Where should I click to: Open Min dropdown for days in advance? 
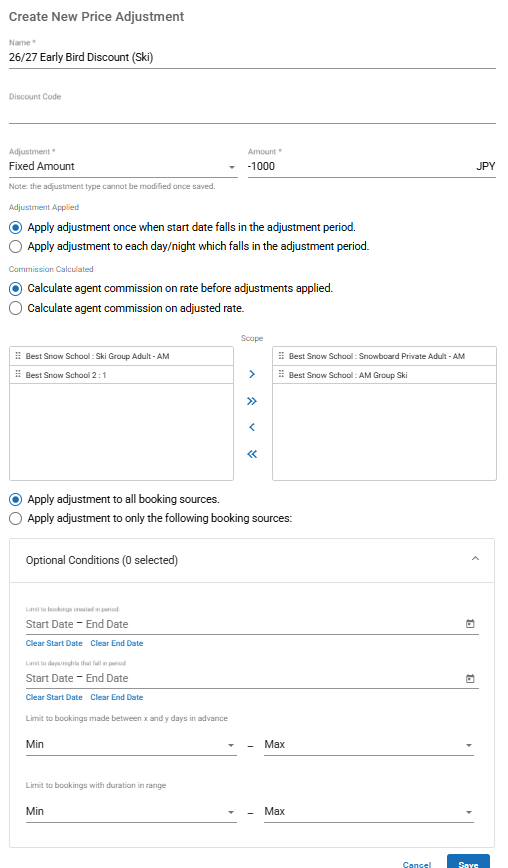[131, 745]
